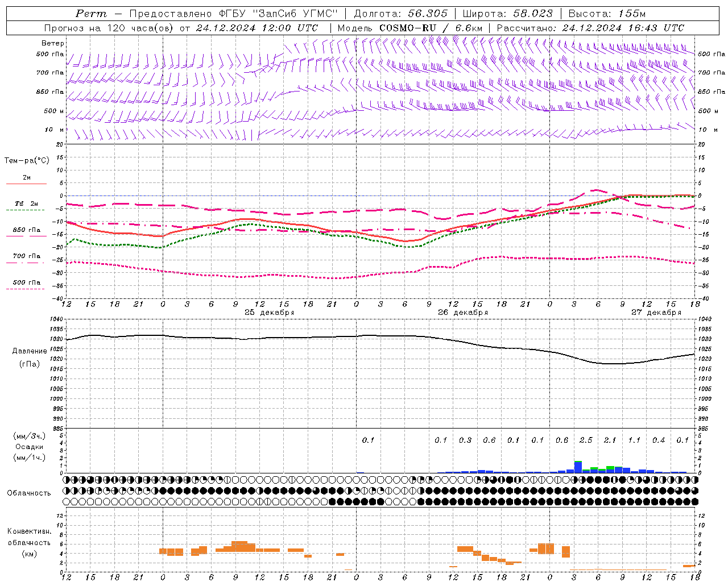The width and height of the screenshot is (728, 582).
Task: Click the "Высота: 155м" header field
Action: point(607,14)
